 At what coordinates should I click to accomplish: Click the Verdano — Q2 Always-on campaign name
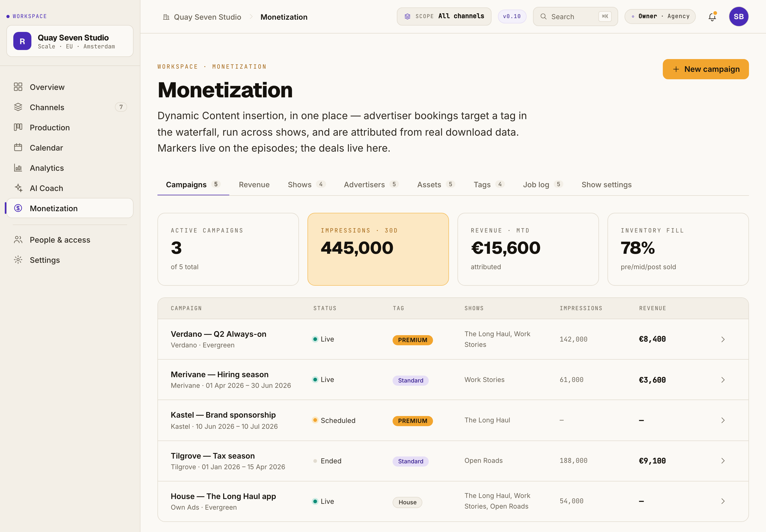219,334
